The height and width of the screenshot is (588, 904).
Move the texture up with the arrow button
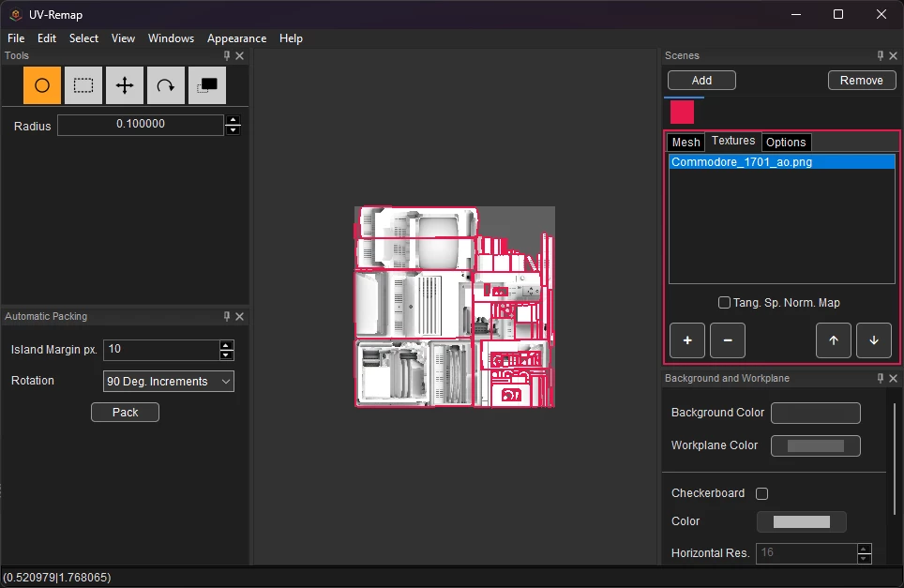pyautogui.click(x=834, y=340)
